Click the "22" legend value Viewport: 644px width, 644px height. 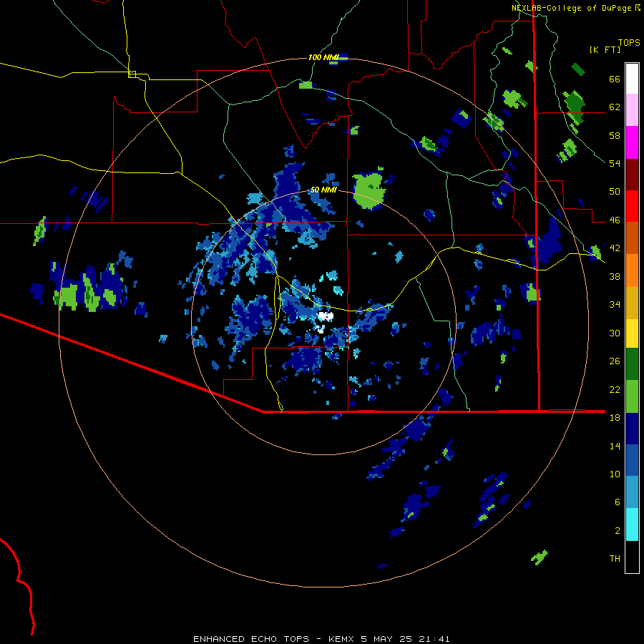click(615, 389)
